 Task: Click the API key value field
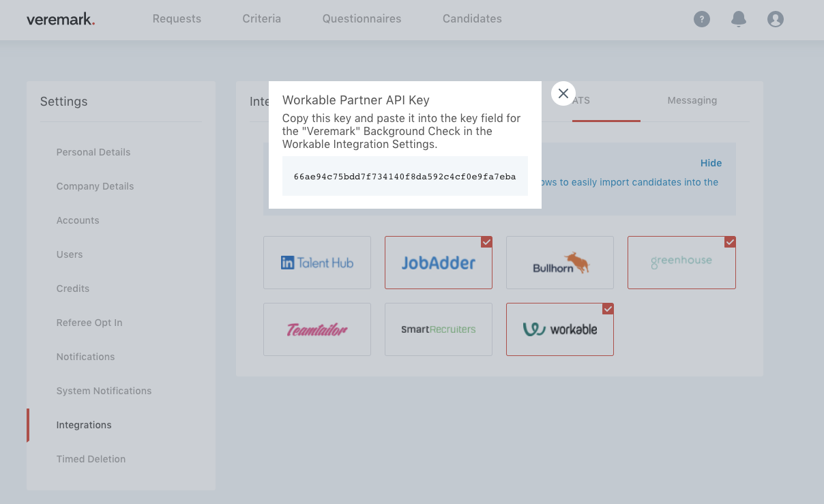point(405,176)
